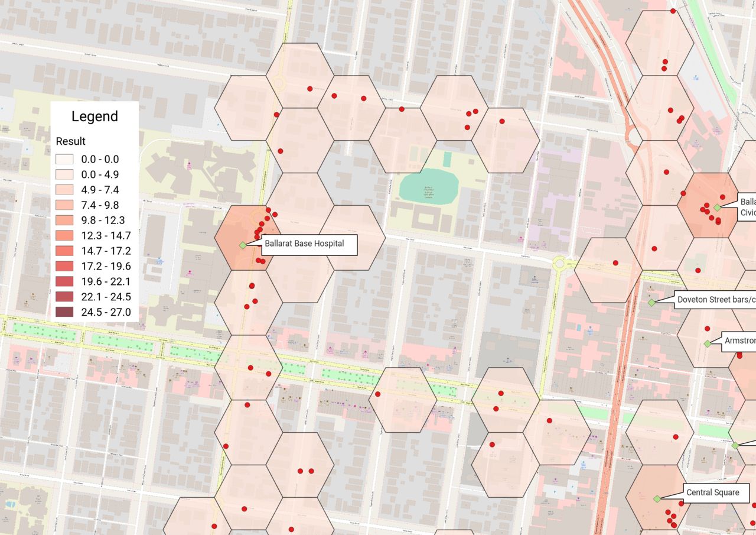Click the green diamond by the Ballarat Civic label
This screenshot has width=756, height=535.
tap(717, 207)
